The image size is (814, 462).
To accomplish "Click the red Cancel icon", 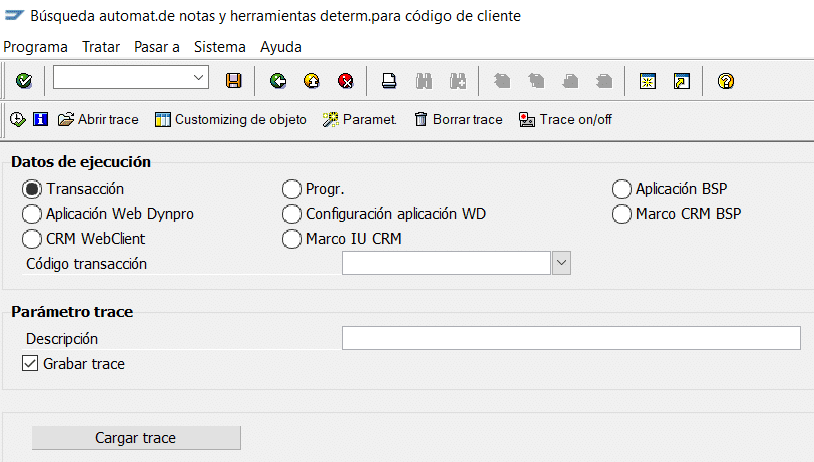I will [x=345, y=81].
